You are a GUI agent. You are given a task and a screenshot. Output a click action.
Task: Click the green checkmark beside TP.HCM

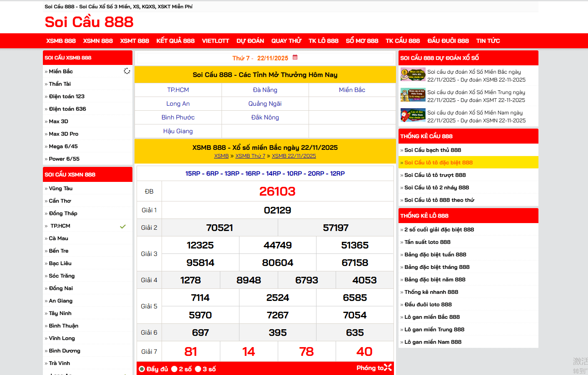coord(122,226)
